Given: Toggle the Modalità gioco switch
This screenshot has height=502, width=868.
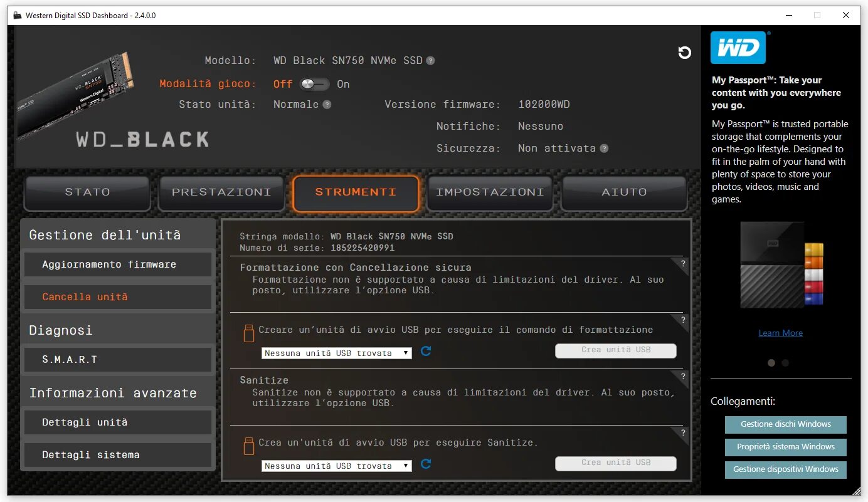Looking at the screenshot, I should 314,84.
